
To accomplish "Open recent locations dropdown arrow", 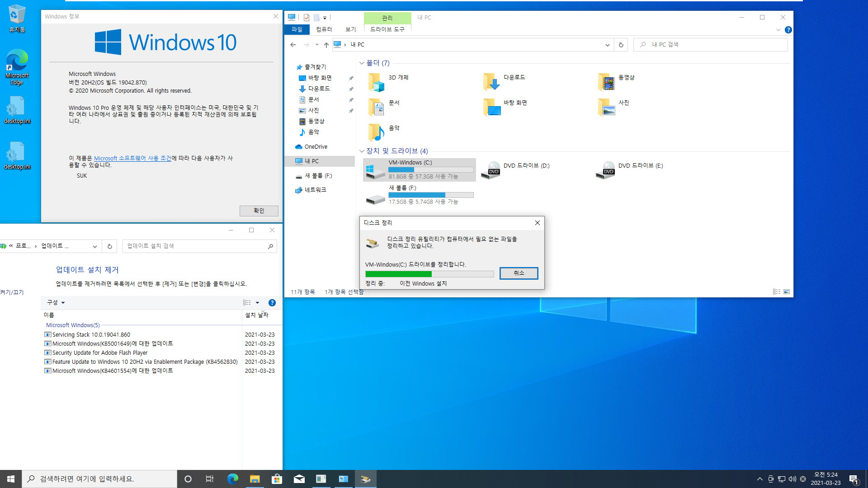I will [316, 45].
